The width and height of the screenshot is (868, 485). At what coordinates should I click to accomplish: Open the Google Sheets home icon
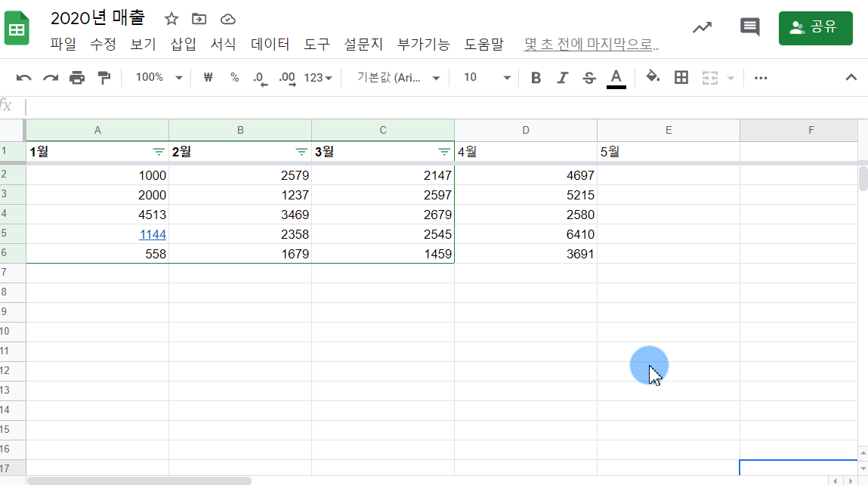pyautogui.click(x=17, y=28)
